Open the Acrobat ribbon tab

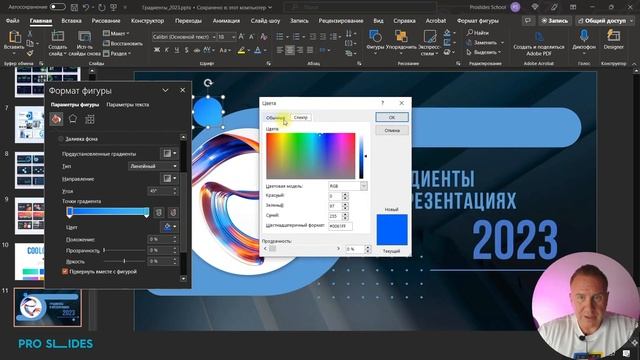[436, 20]
